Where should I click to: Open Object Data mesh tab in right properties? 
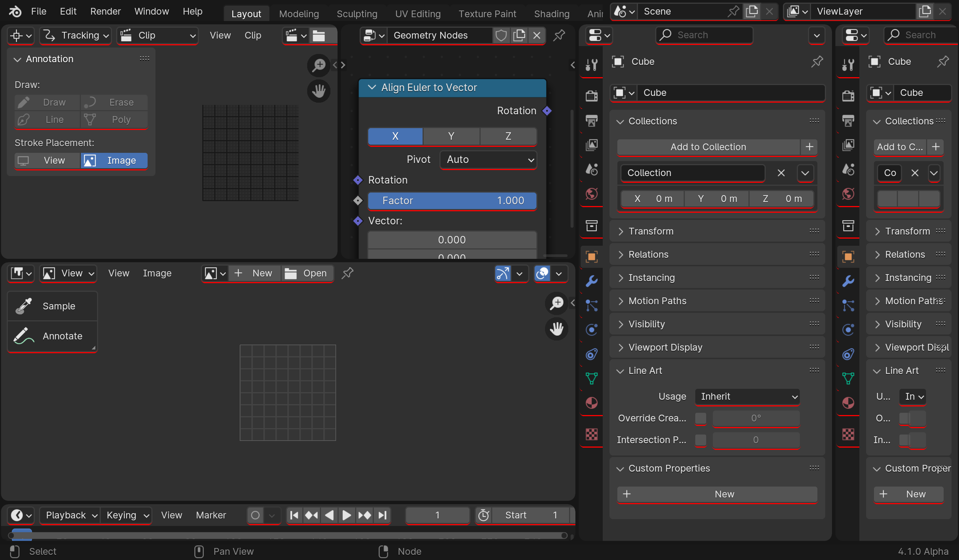pyautogui.click(x=848, y=379)
